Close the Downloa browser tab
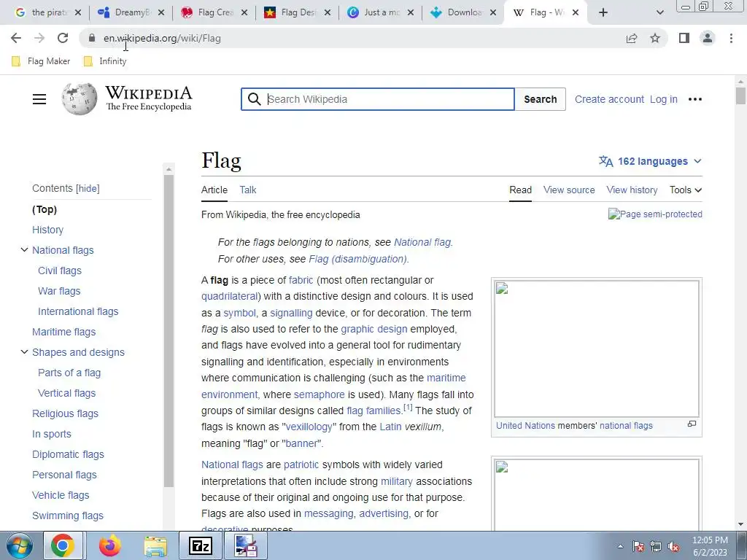The image size is (747, 560). coord(494,12)
